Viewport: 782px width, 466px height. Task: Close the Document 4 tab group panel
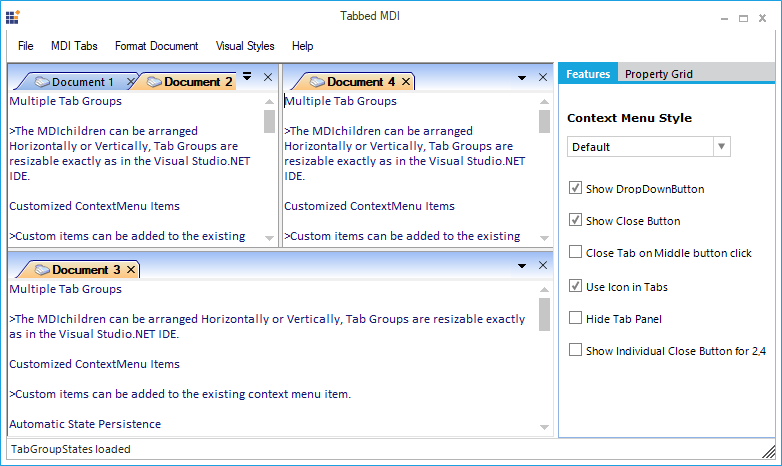(x=543, y=77)
